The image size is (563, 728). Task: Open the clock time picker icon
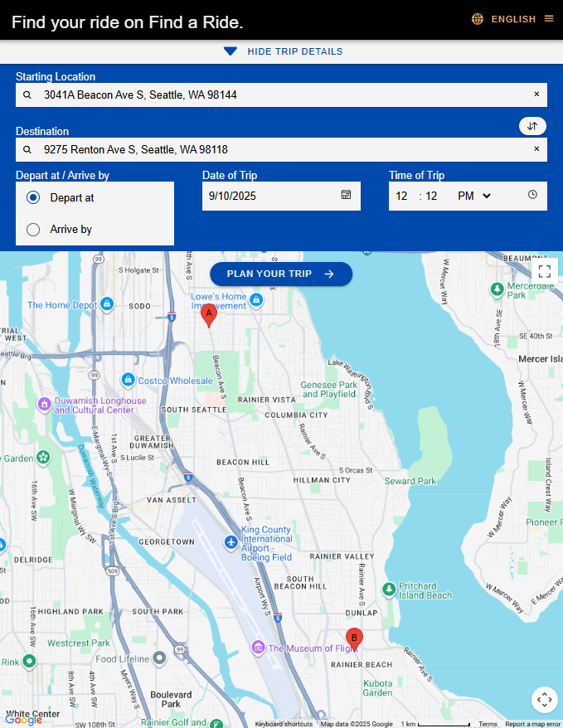(x=532, y=195)
